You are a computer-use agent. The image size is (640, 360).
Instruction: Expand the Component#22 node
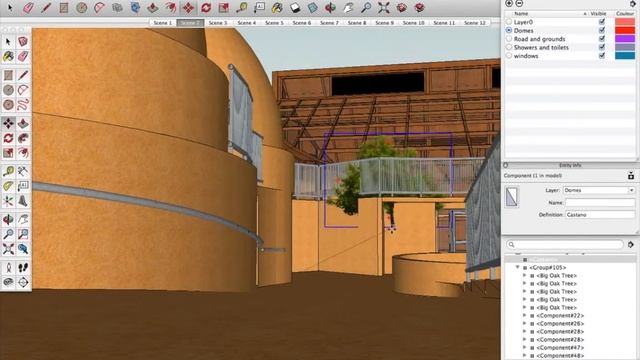click(525, 316)
